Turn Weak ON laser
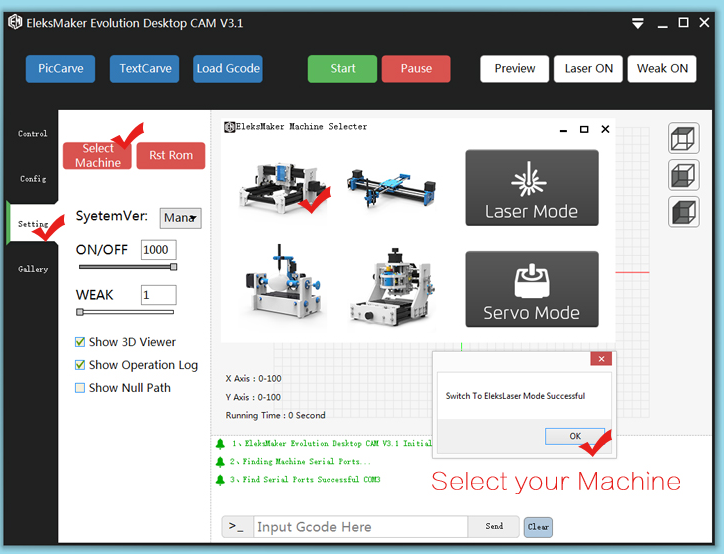 (x=662, y=69)
